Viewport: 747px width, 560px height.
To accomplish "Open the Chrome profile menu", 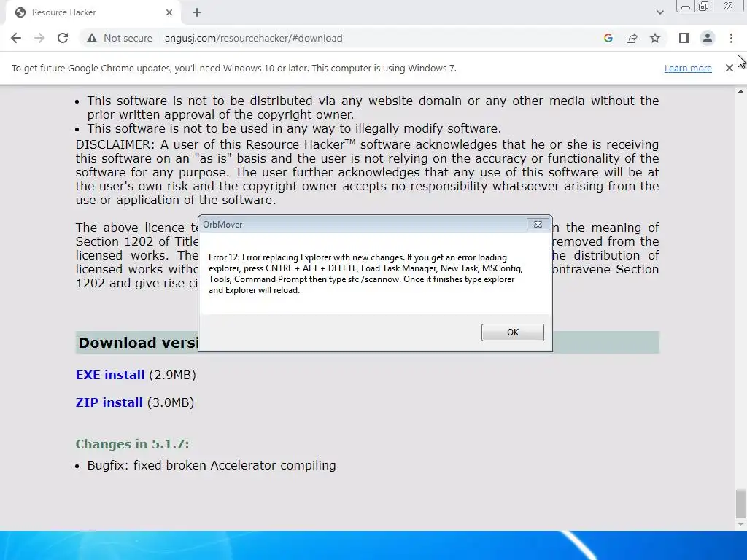I will (x=708, y=38).
